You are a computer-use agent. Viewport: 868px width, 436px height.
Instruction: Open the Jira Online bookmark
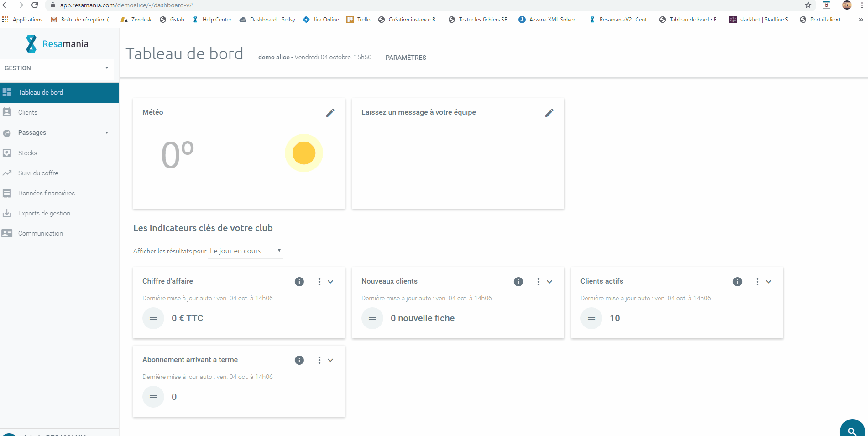321,20
